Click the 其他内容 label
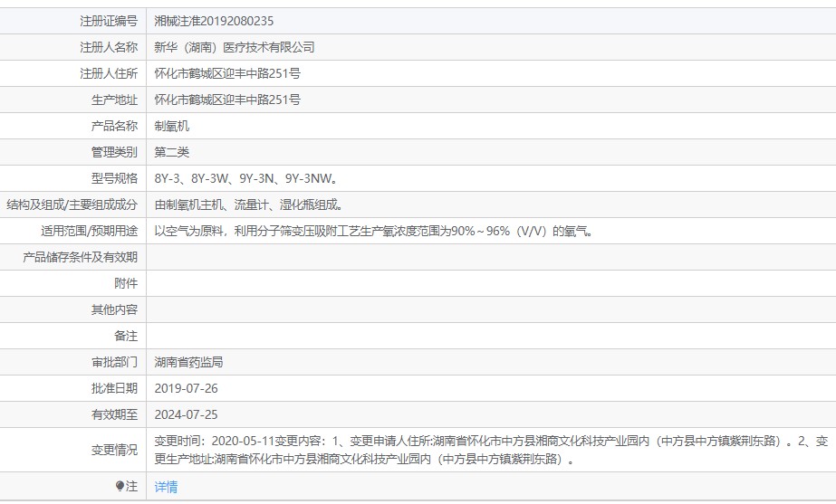Viewport: 836px width, 504px height. [115, 309]
